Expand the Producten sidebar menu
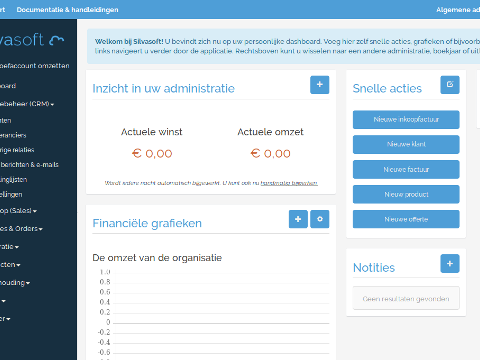 point(10,265)
